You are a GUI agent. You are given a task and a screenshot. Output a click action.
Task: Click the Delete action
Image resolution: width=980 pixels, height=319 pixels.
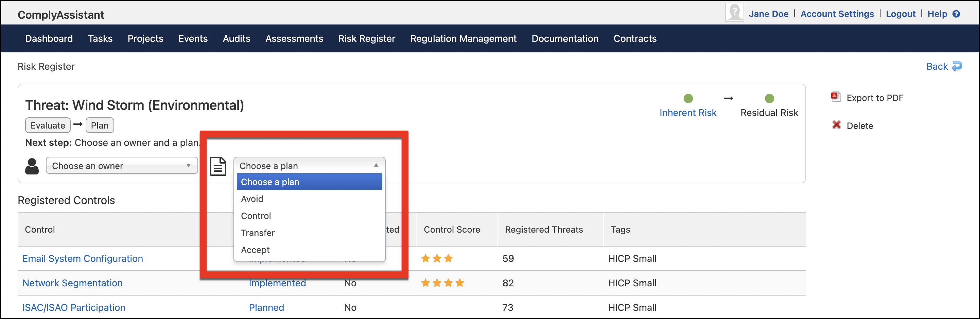[860, 125]
